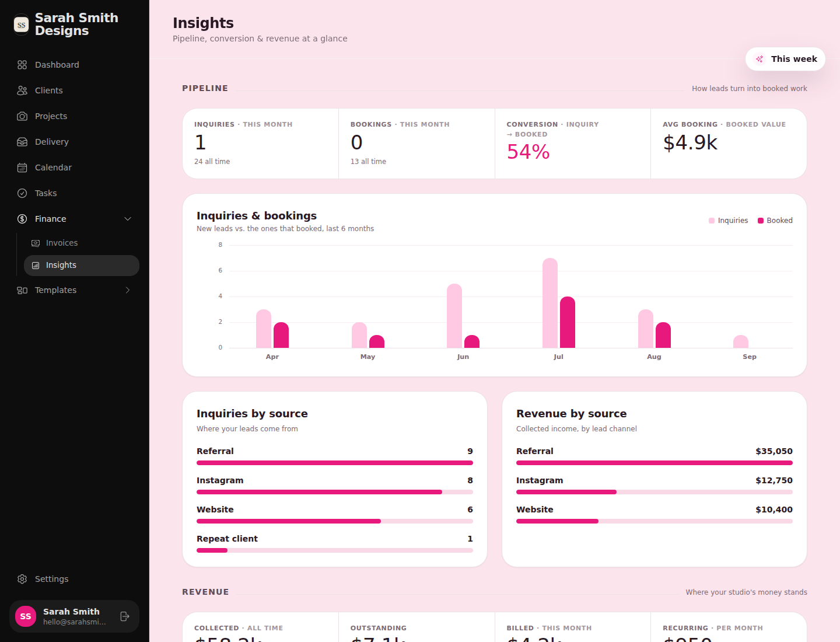
Task: Click the Inquiries & bookings chart title
Action: [x=257, y=216]
